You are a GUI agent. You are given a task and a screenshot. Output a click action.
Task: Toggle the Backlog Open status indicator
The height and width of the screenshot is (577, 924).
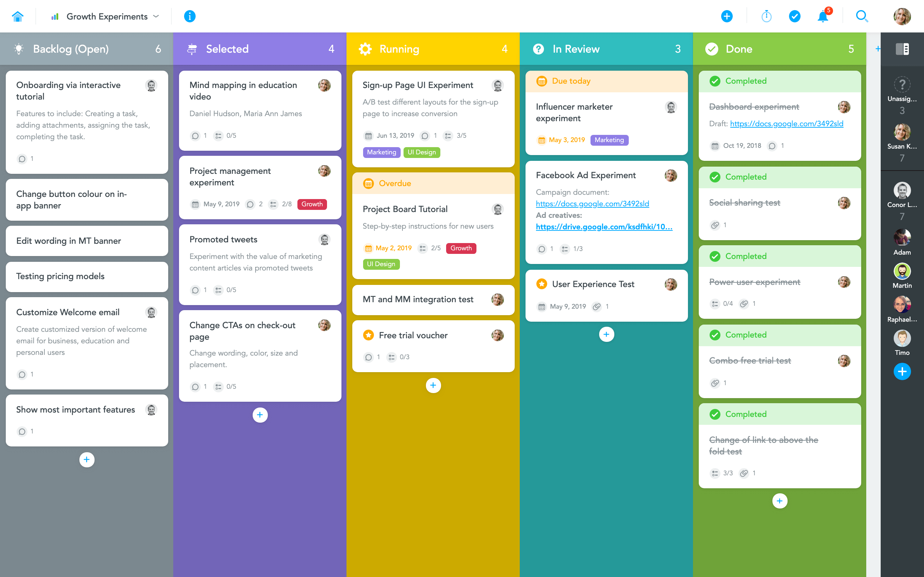pyautogui.click(x=18, y=49)
